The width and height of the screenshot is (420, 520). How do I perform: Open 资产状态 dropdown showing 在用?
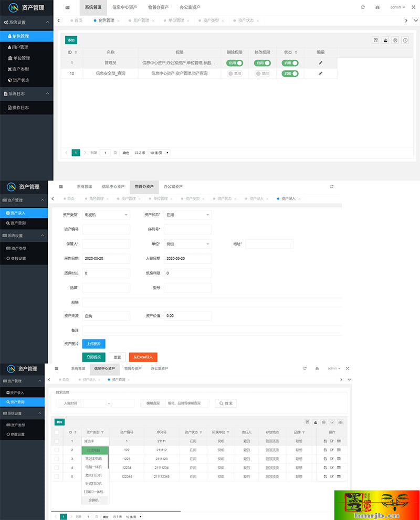(x=187, y=215)
